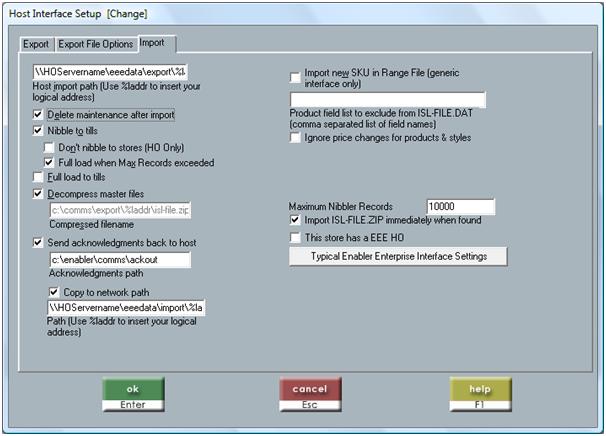The height and width of the screenshot is (436, 606).
Task: Enable Don't nibble to stores option
Action: click(x=49, y=147)
